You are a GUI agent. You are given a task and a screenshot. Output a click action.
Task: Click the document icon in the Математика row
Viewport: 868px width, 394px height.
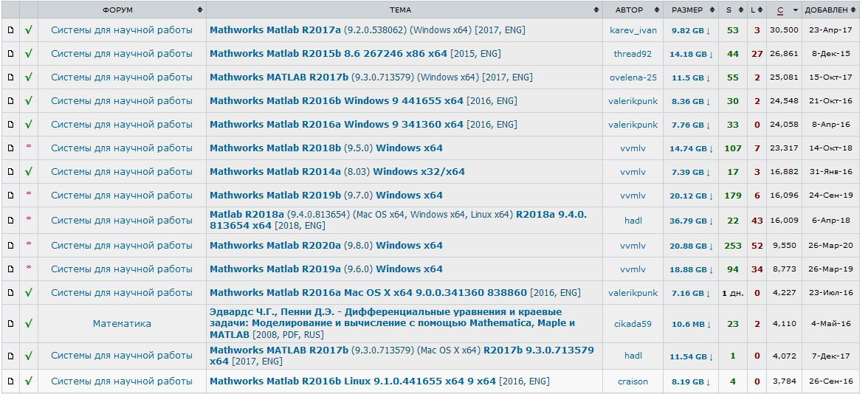coord(10,324)
